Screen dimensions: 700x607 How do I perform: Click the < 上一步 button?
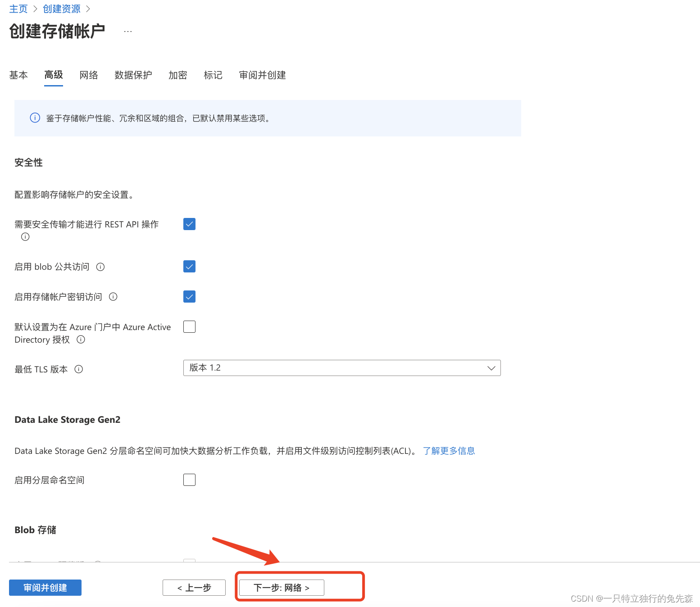pyautogui.click(x=194, y=588)
